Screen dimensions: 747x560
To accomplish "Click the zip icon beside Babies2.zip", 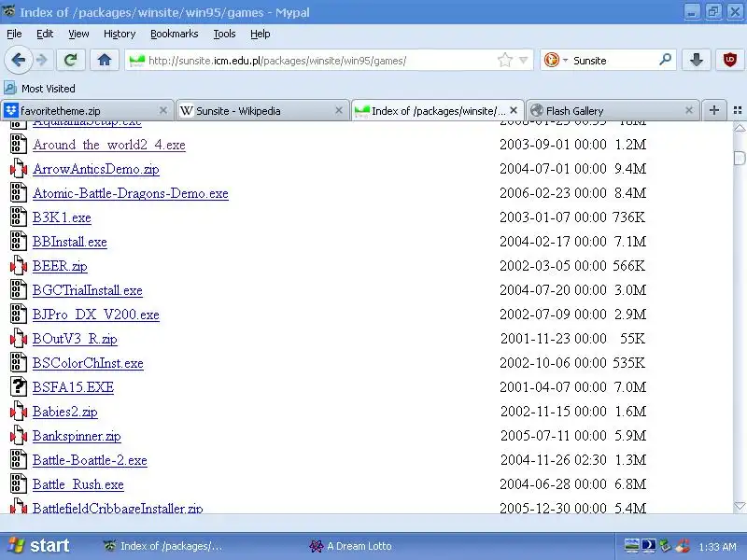I will click(19, 411).
